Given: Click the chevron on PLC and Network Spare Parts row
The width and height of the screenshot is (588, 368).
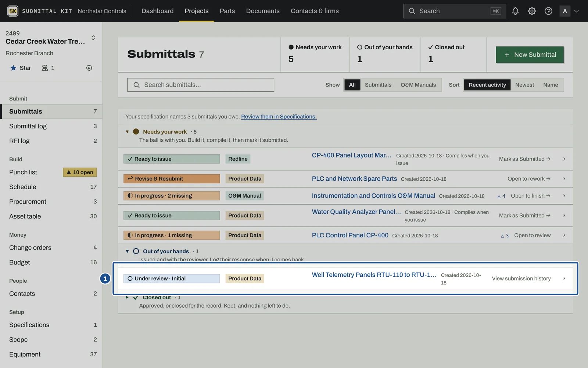Looking at the screenshot, I should point(564,179).
